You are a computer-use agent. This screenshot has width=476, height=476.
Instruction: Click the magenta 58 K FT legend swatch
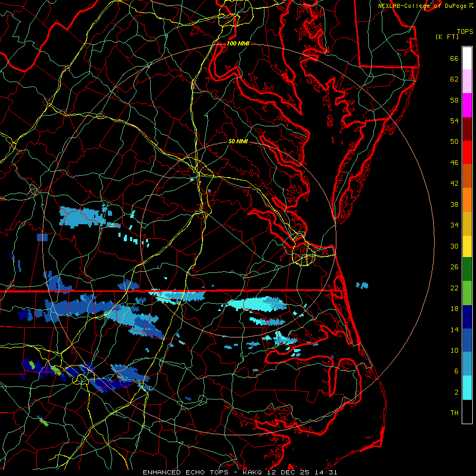coord(467,105)
